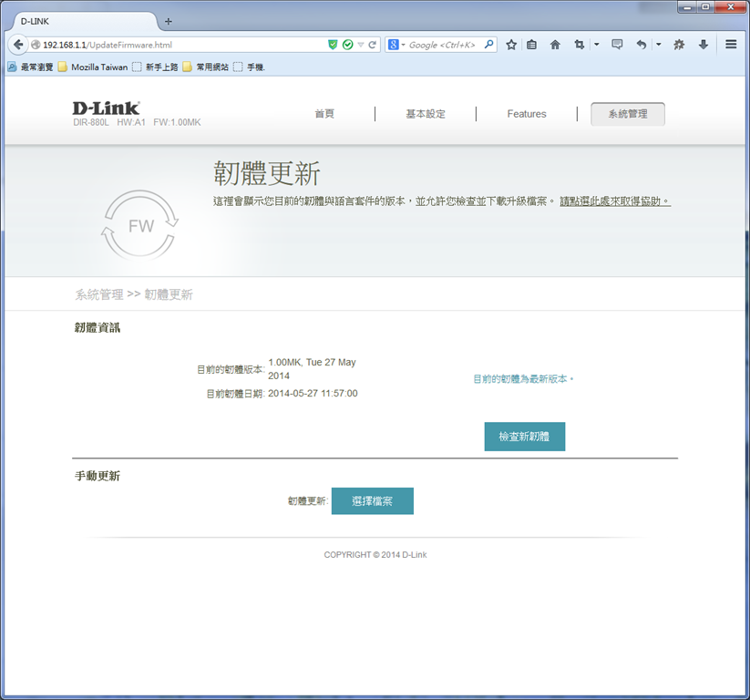Screen dimensions: 750x700
Task: Click the HW:A1 hardware version text
Action: 131,122
